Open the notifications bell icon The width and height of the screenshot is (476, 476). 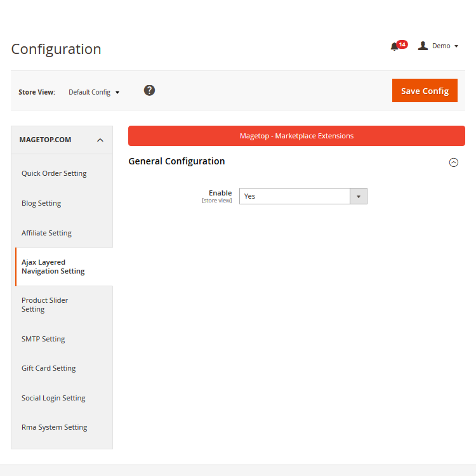tap(395, 46)
